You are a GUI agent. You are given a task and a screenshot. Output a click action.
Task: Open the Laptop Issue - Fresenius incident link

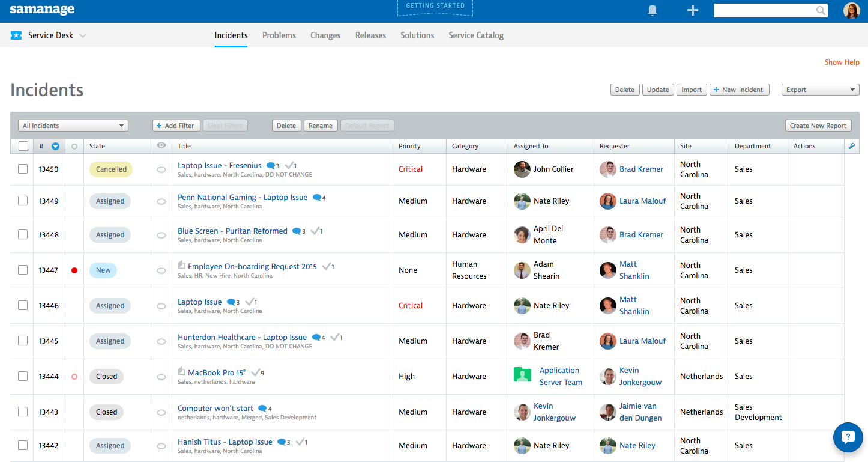click(x=219, y=165)
